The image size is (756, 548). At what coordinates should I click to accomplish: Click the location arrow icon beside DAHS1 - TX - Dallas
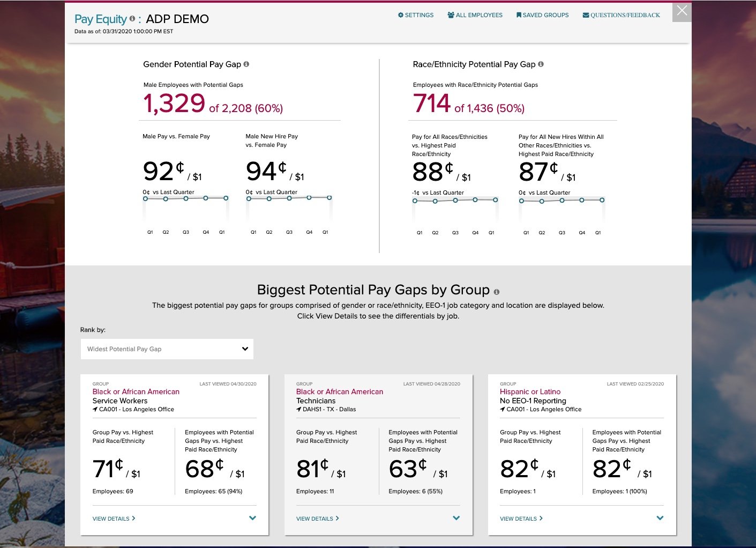299,410
